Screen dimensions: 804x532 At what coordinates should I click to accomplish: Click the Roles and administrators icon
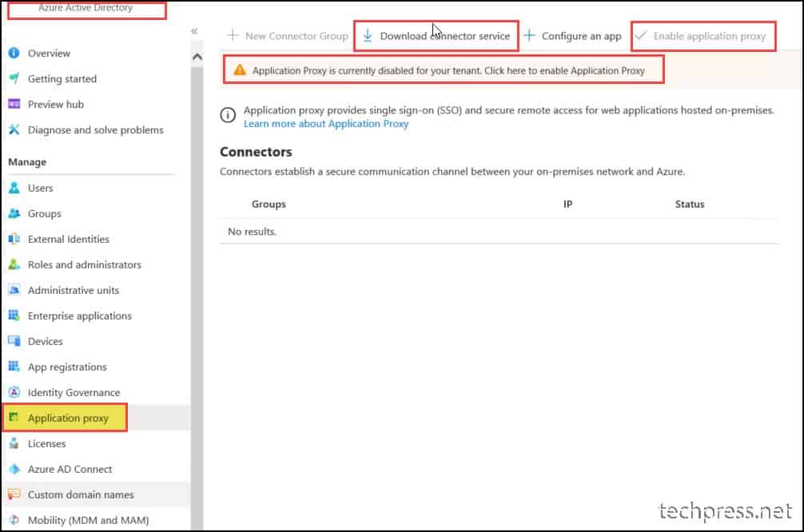(14, 264)
